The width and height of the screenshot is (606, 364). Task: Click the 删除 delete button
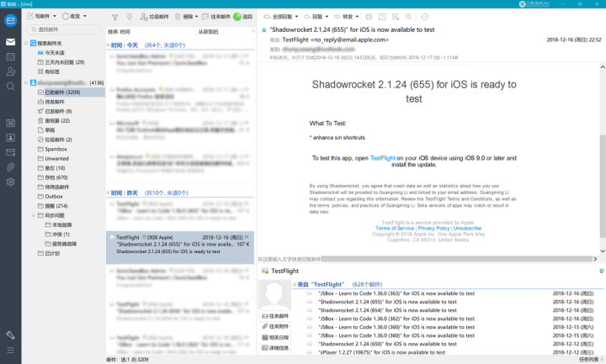point(183,17)
